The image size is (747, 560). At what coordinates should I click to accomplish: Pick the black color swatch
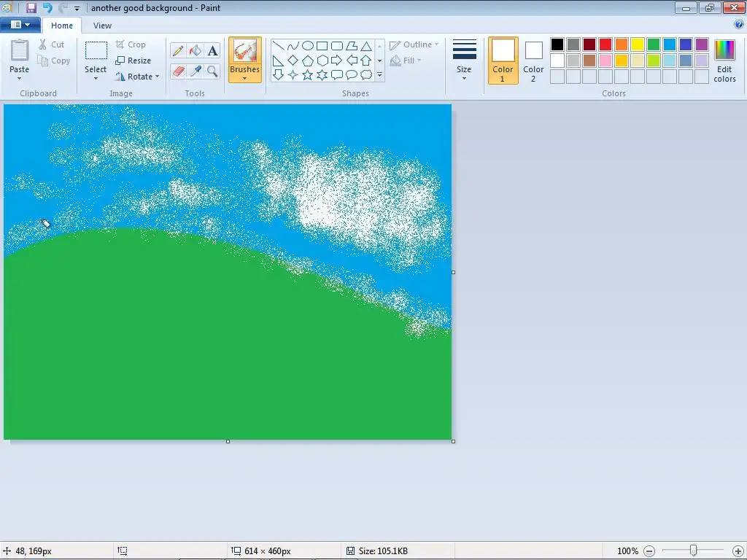pos(557,44)
